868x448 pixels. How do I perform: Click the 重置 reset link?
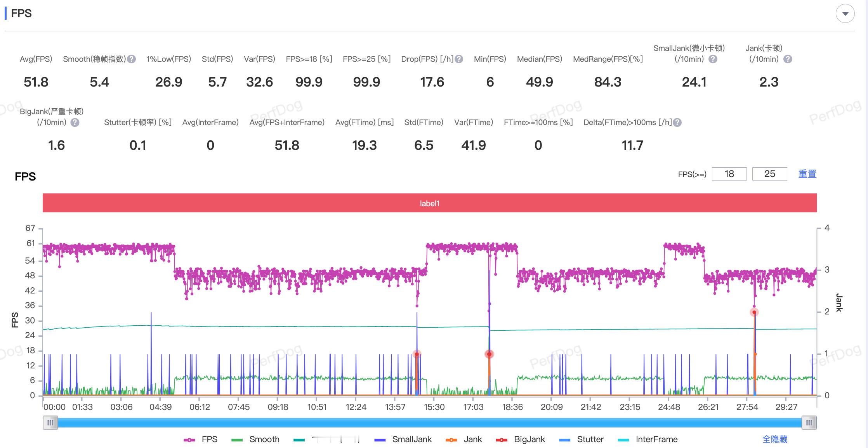807,174
